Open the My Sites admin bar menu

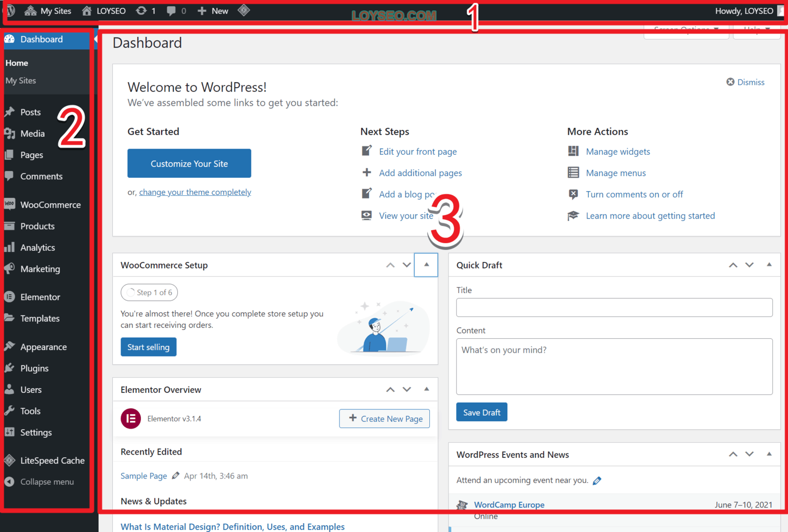pyautogui.click(x=48, y=11)
